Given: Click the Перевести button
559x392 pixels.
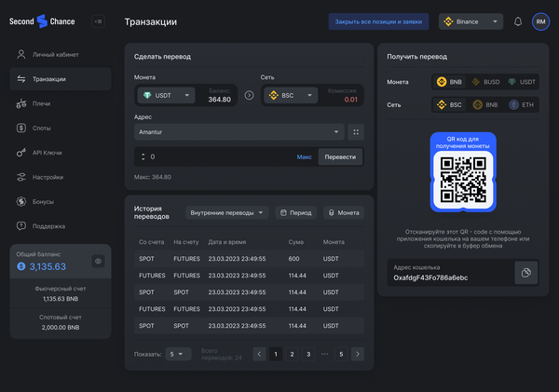Looking at the screenshot, I should click(340, 156).
